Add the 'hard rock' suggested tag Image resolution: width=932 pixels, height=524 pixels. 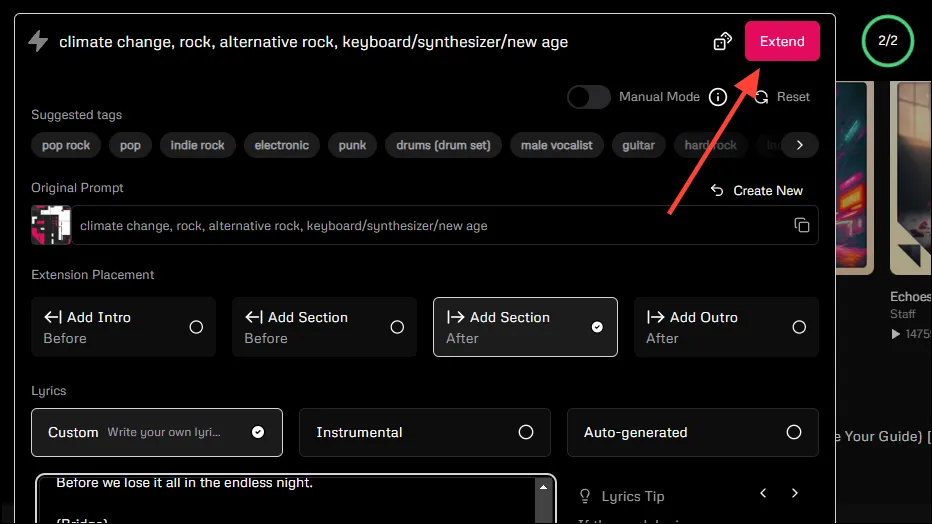coord(710,145)
